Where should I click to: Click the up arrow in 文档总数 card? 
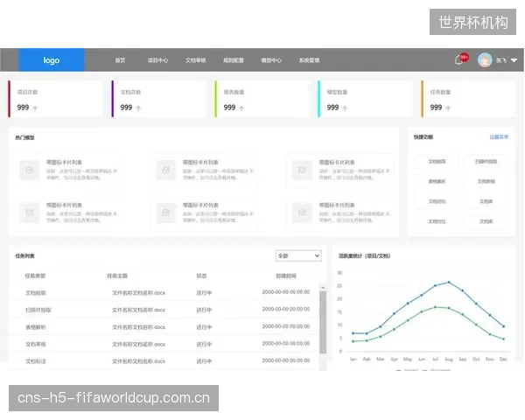click(x=138, y=108)
